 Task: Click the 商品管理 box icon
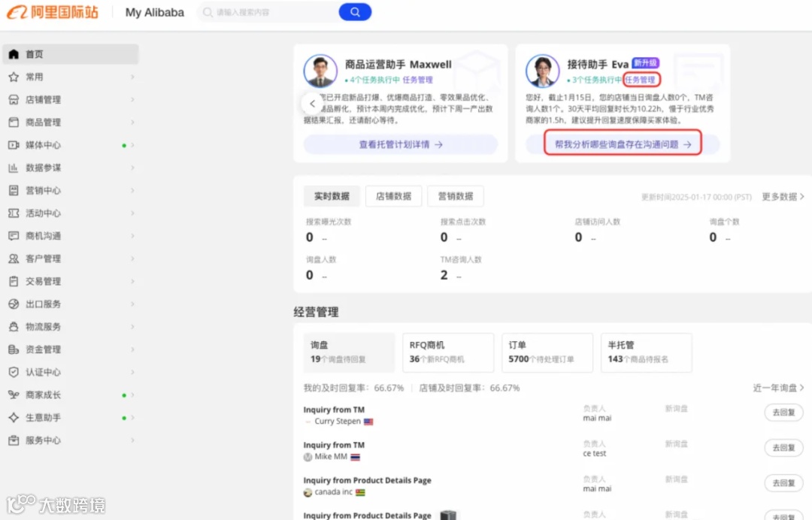click(14, 122)
